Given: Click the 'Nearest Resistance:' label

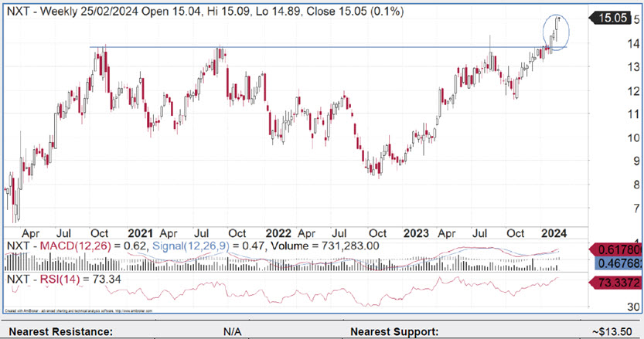Looking at the screenshot, I should [x=61, y=331].
